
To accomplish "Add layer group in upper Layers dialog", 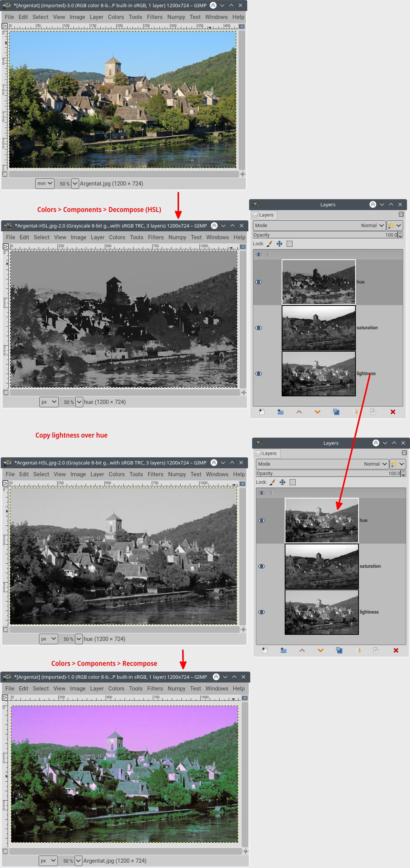I will (x=281, y=412).
